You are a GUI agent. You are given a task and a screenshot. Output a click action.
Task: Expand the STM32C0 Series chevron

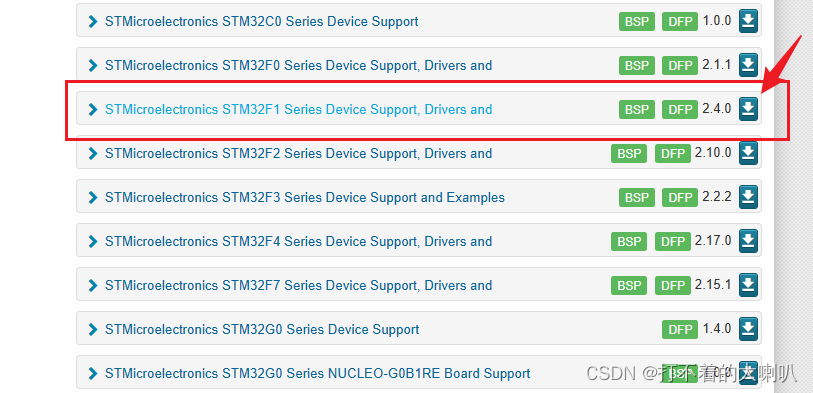[93, 22]
